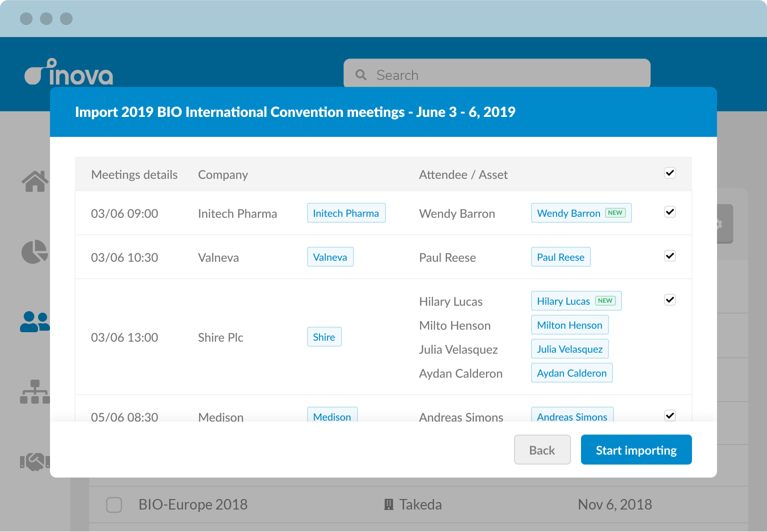The width and height of the screenshot is (767, 532).
Task: Click the Milton Henson attendee tag
Action: coord(569,325)
